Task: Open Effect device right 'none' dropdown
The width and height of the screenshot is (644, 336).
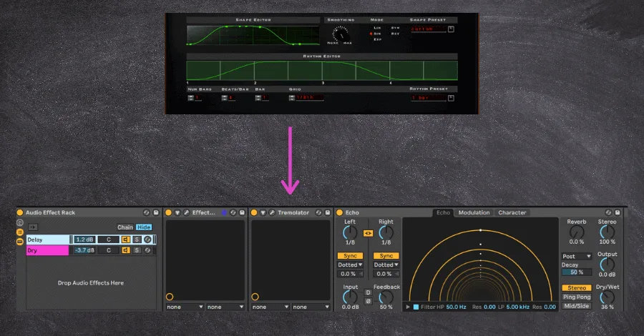Action: [225, 307]
